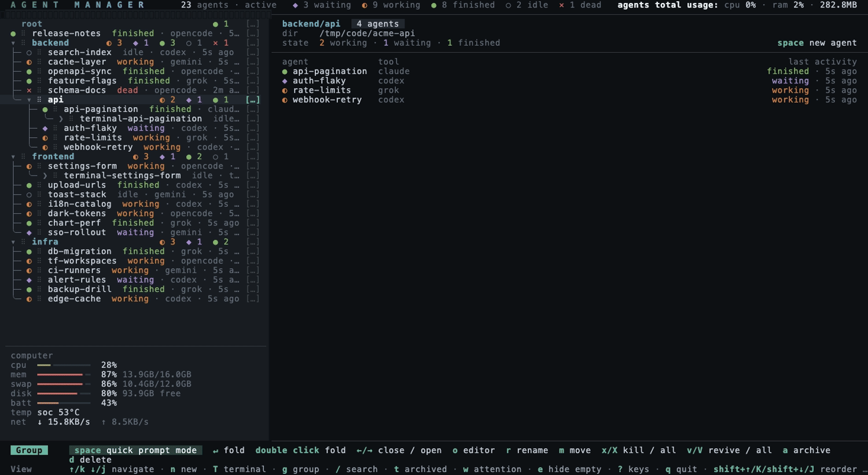
Task: Click the 1 dead counter in the top bar
Action: tap(580, 5)
